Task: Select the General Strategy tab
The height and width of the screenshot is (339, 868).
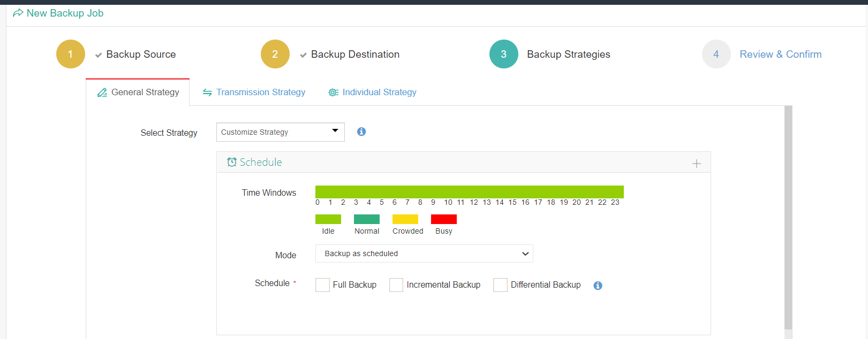Action: (138, 92)
